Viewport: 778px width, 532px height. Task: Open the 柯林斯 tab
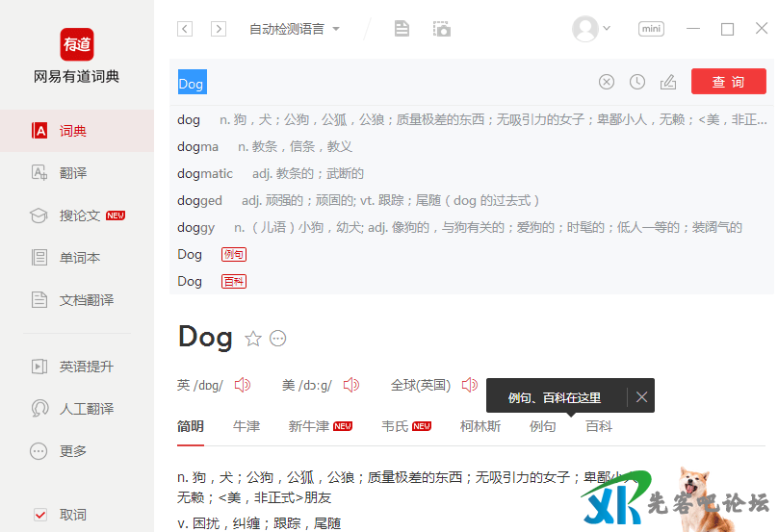tap(480, 426)
